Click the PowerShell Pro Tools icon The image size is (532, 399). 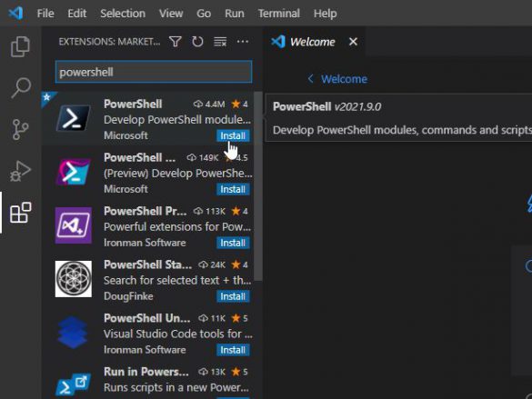point(74,225)
